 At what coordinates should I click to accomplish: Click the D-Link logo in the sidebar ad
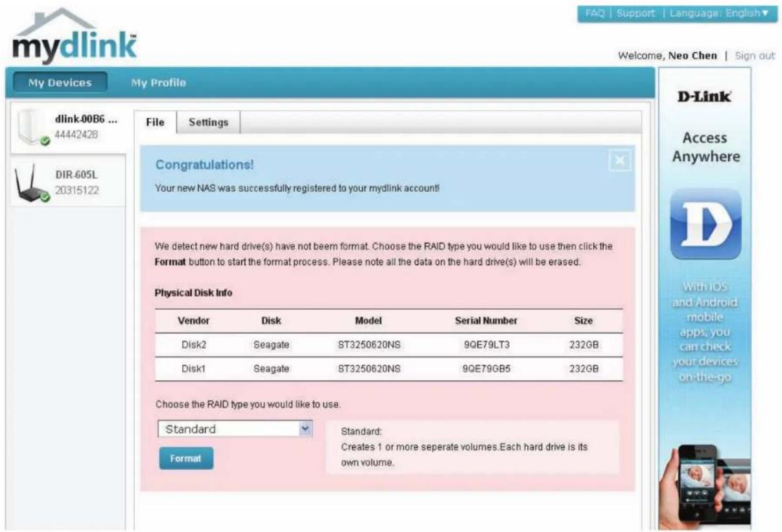pyautogui.click(x=705, y=97)
